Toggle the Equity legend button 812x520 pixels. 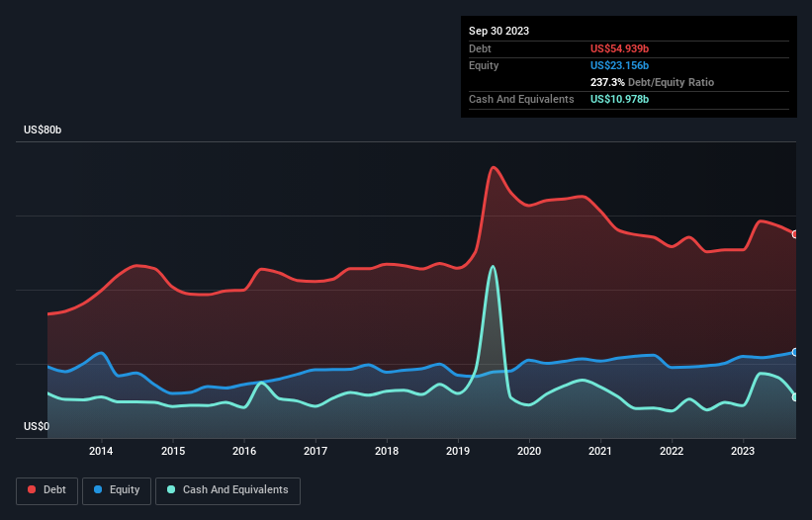(117, 490)
